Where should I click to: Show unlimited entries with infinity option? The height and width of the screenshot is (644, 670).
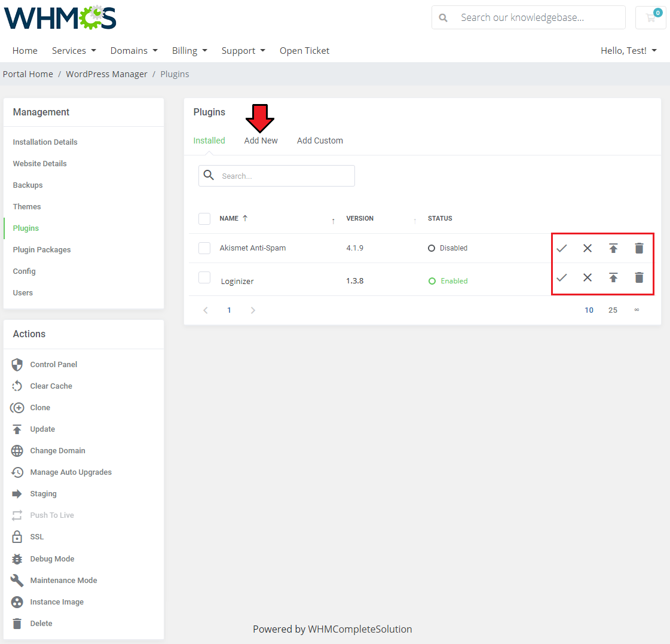click(x=637, y=310)
